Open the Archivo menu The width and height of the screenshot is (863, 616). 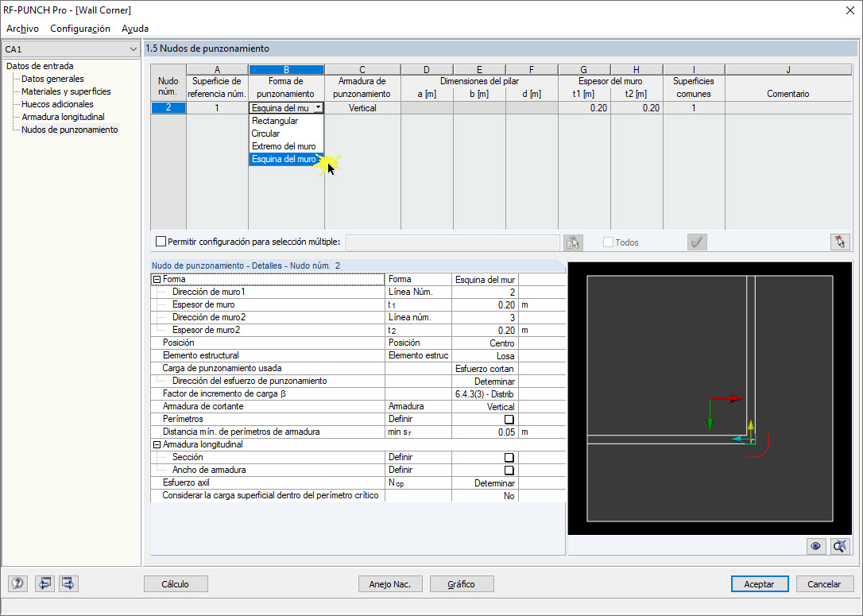pos(22,29)
